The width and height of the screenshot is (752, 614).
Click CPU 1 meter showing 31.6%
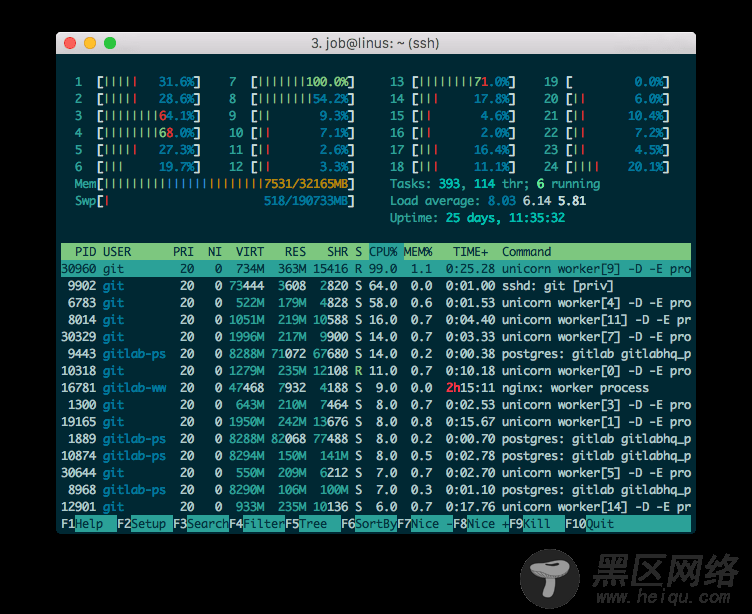(138, 82)
